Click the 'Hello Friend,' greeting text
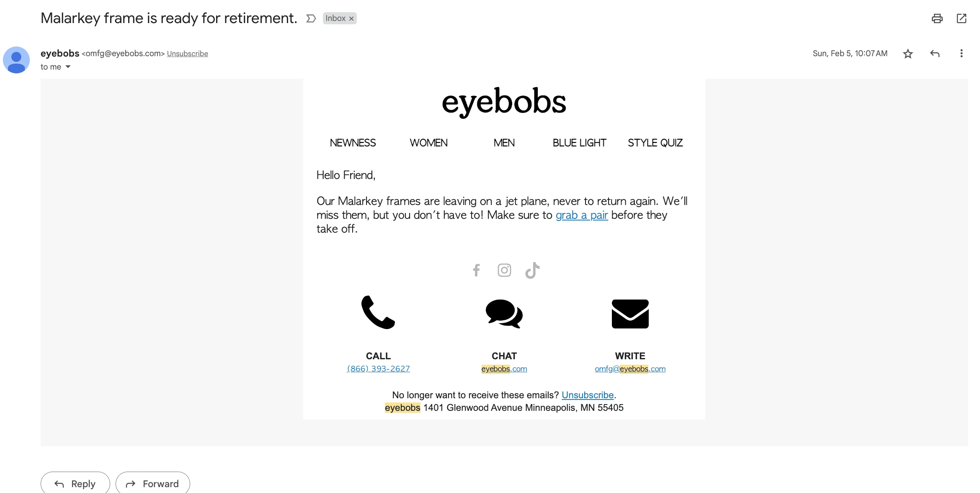This screenshot has width=980, height=493. coord(346,175)
